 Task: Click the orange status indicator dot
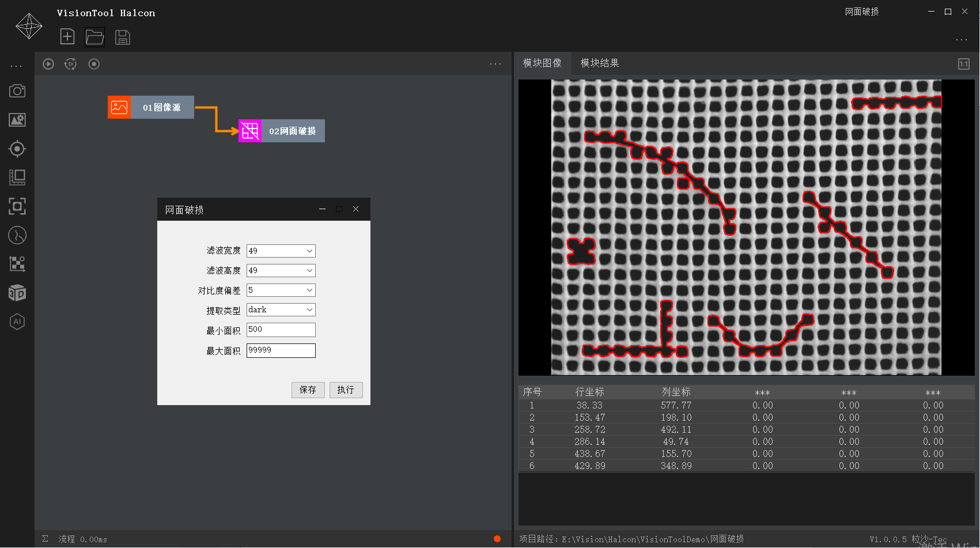pyautogui.click(x=497, y=539)
